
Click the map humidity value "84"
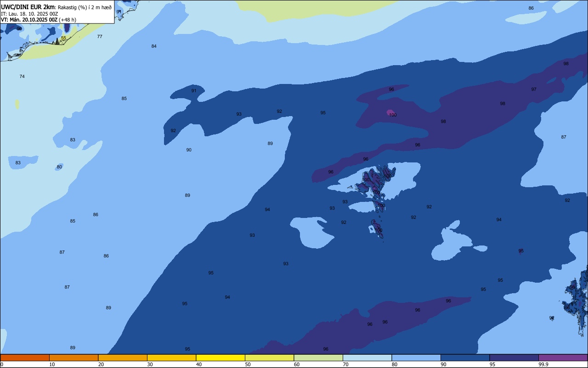(x=154, y=46)
